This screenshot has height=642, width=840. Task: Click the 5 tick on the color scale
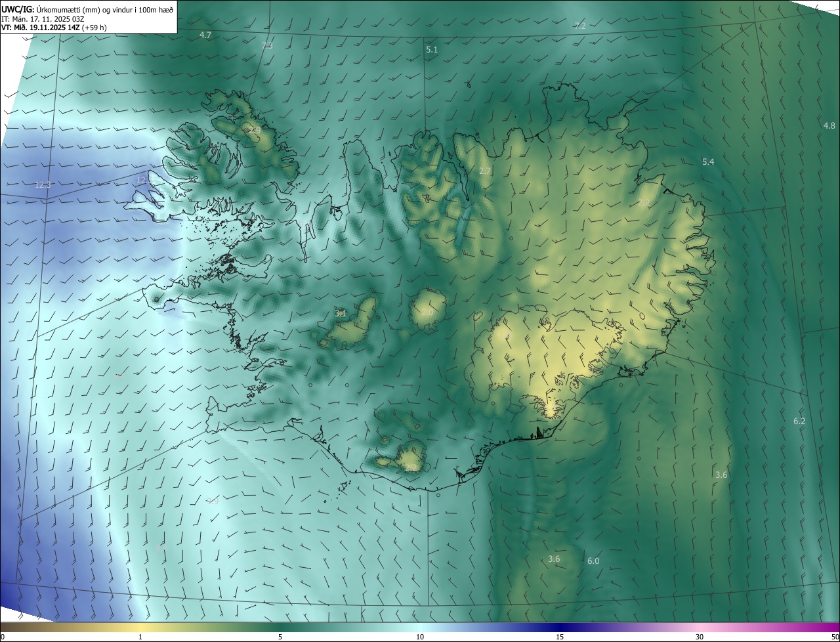[280, 637]
